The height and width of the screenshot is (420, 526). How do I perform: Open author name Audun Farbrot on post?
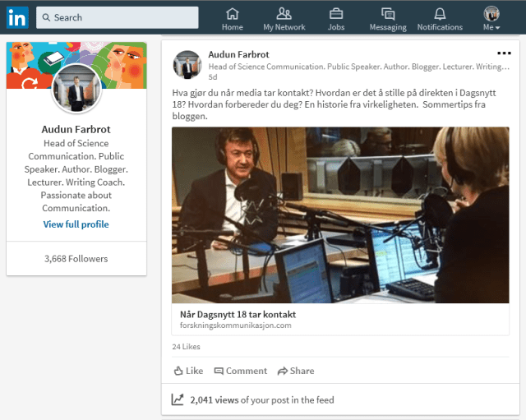tap(238, 54)
